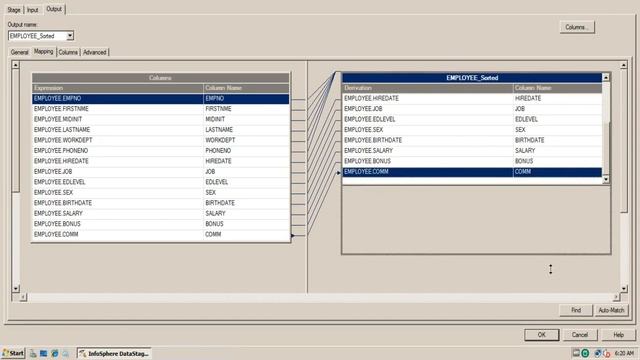Open the Columns sub-tab
This screenshot has height=360, width=640.
click(x=68, y=52)
